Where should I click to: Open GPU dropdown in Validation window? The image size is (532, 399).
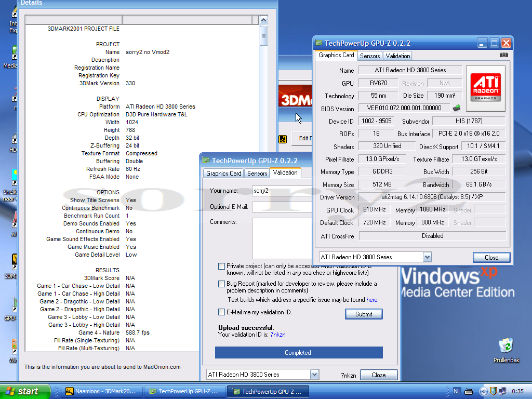(314, 375)
